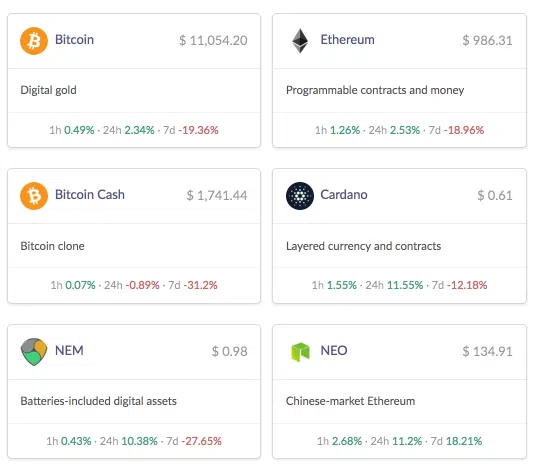Click the Cardano dotted circle icon
535x471 pixels.
(300, 196)
